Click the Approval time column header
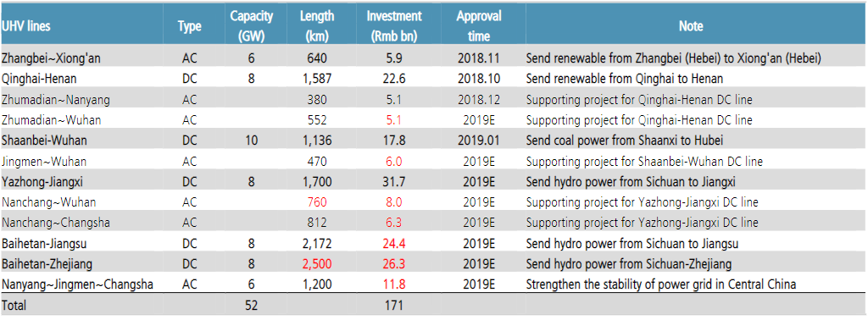 click(x=479, y=26)
